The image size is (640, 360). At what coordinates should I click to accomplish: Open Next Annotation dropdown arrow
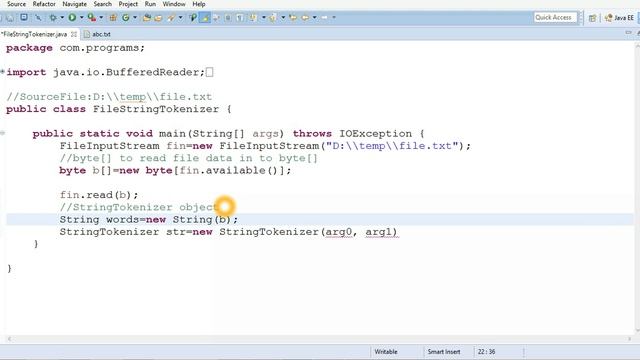click(264, 18)
